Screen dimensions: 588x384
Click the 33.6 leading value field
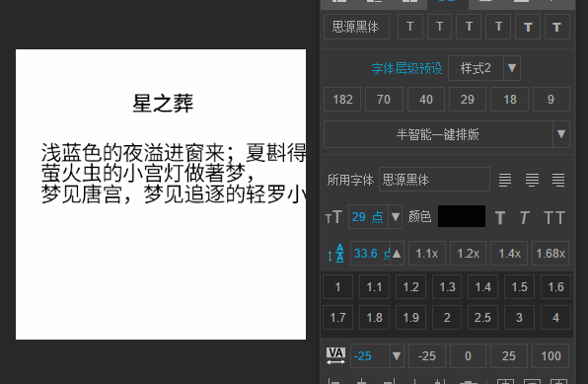[370, 254]
